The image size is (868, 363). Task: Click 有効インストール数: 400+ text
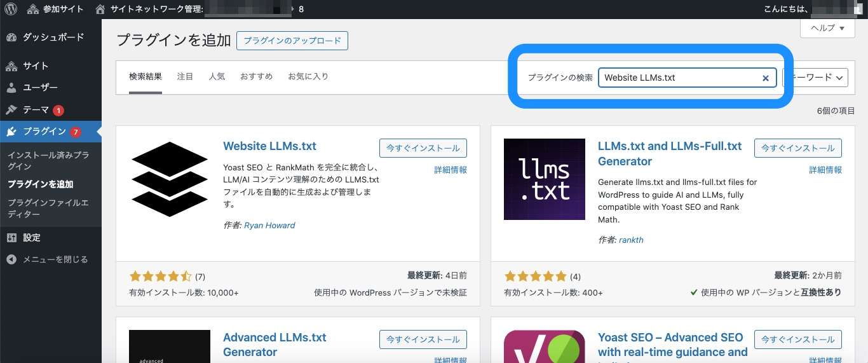coord(553,292)
